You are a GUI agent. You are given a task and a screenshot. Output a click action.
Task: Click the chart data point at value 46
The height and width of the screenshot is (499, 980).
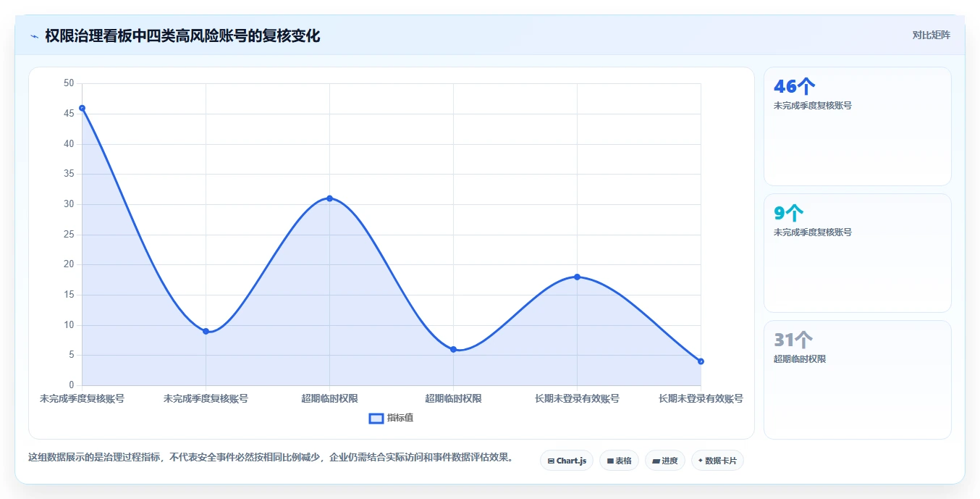tap(82, 108)
